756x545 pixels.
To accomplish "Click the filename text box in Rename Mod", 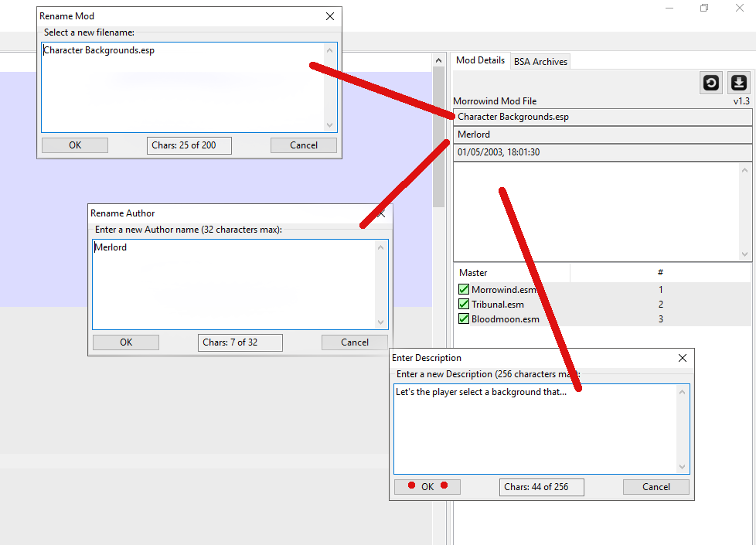I will coord(186,87).
